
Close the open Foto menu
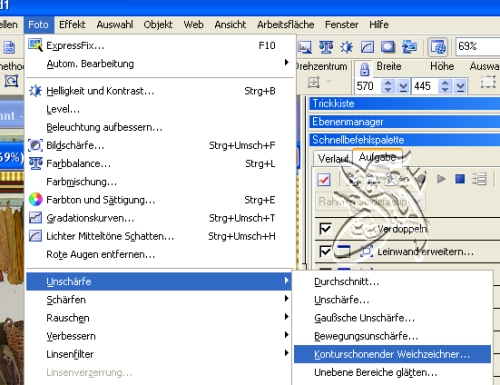point(38,25)
